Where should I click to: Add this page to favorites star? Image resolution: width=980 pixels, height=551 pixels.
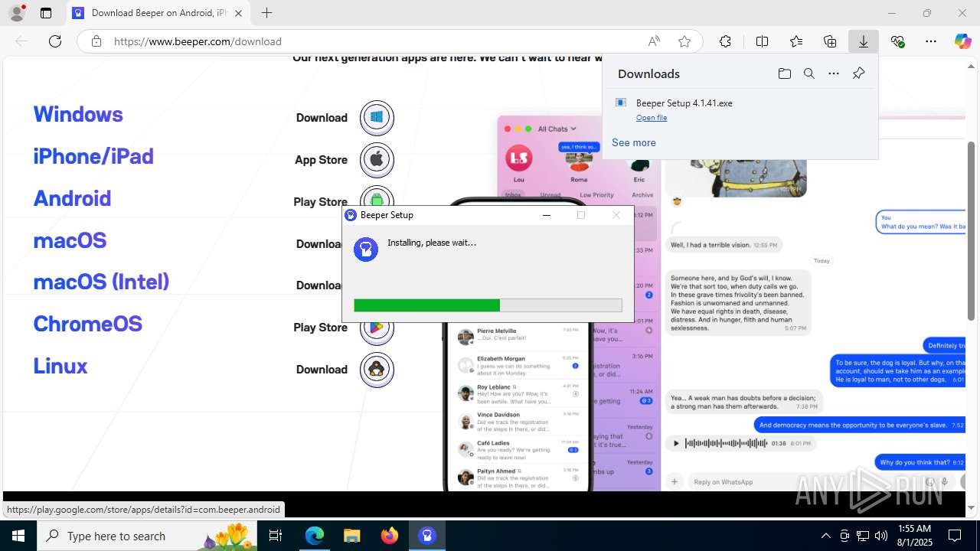pyautogui.click(x=684, y=41)
